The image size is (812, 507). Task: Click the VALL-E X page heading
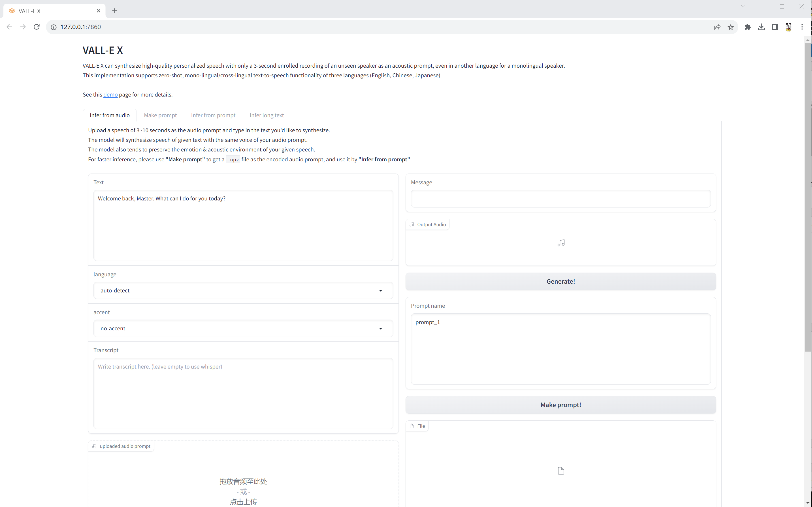103,50
